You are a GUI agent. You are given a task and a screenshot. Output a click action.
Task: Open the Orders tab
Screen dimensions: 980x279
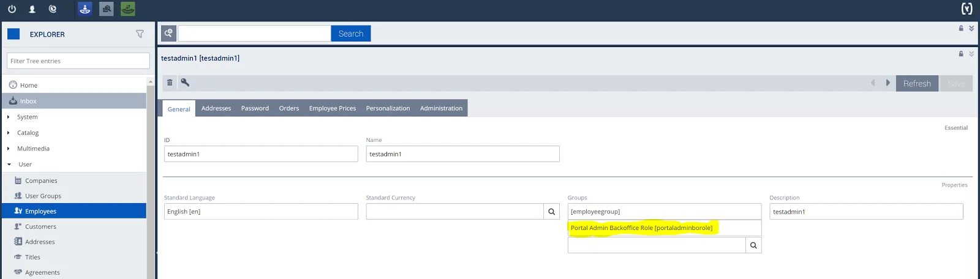pyautogui.click(x=289, y=108)
